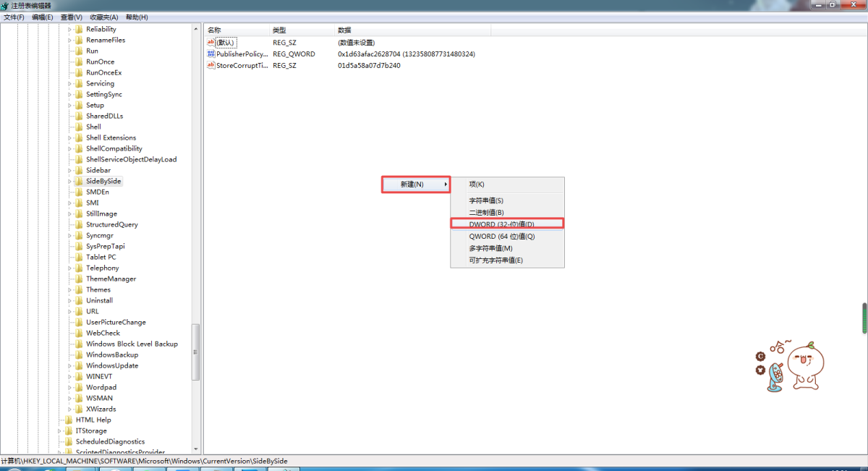Select 字符串值(S) submenu entry
The image size is (868, 471).
[x=507, y=200]
